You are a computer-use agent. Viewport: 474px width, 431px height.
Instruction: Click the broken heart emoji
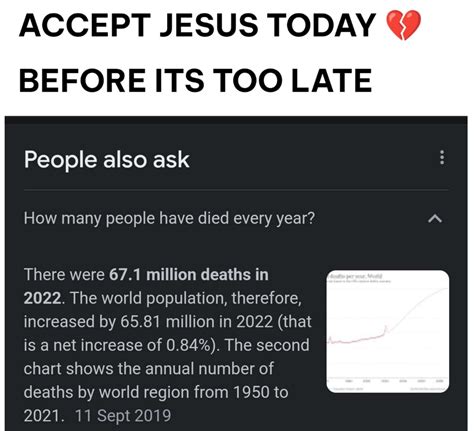coord(403,25)
